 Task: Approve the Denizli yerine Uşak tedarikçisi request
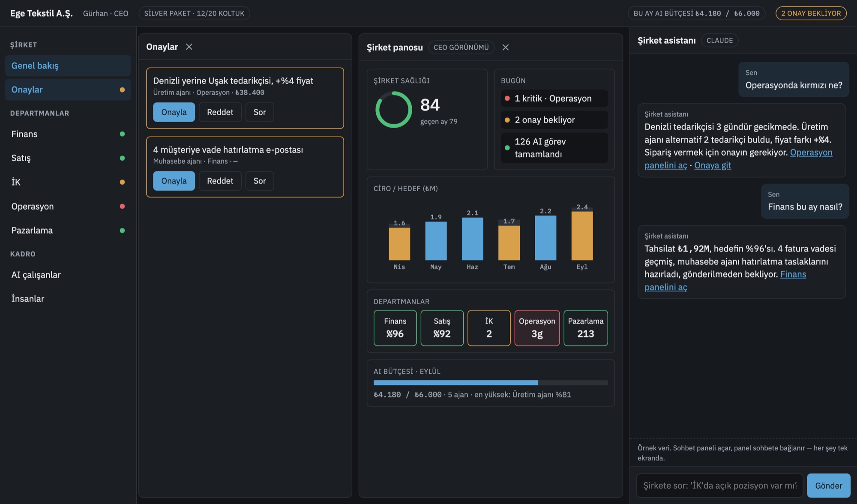click(174, 112)
